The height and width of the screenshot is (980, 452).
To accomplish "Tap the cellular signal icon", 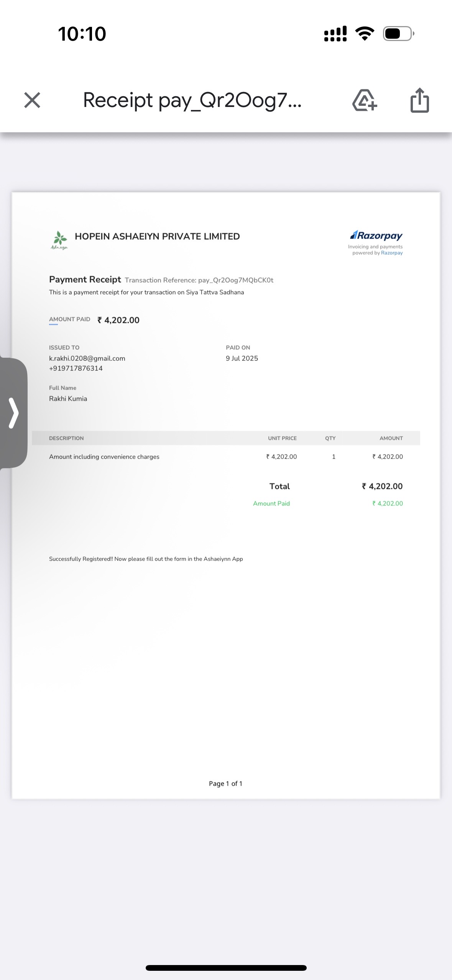I will click(x=335, y=34).
